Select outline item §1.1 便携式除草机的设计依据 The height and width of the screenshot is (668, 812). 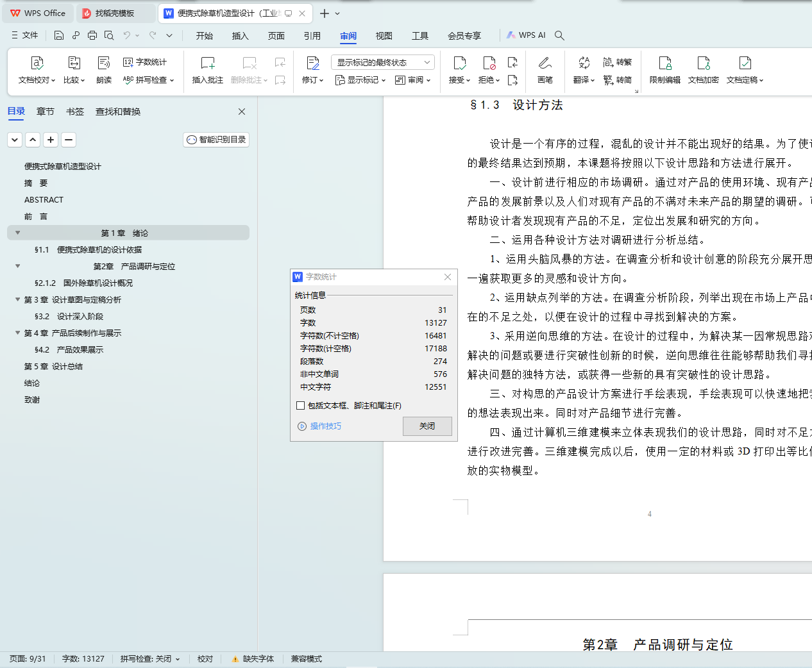88,249
